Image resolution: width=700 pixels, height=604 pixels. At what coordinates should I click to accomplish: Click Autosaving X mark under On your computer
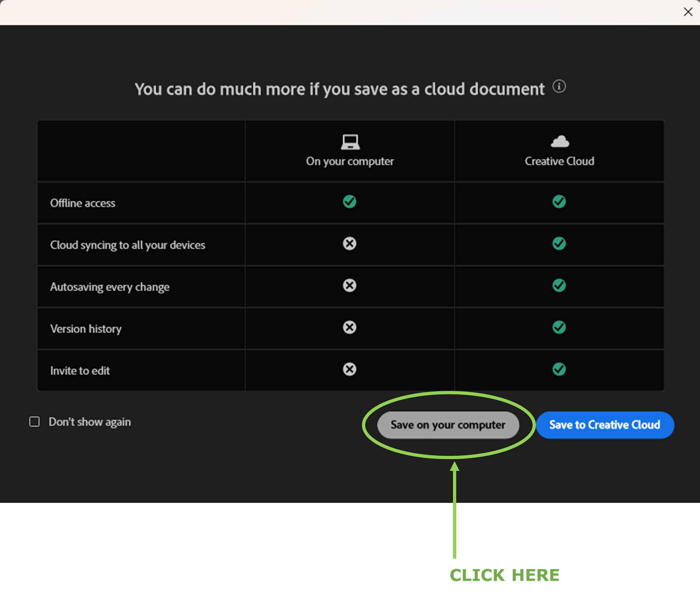pos(349,286)
